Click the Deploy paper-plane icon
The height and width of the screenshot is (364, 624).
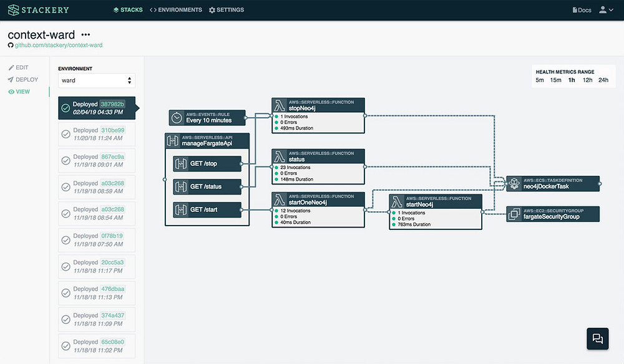11,80
